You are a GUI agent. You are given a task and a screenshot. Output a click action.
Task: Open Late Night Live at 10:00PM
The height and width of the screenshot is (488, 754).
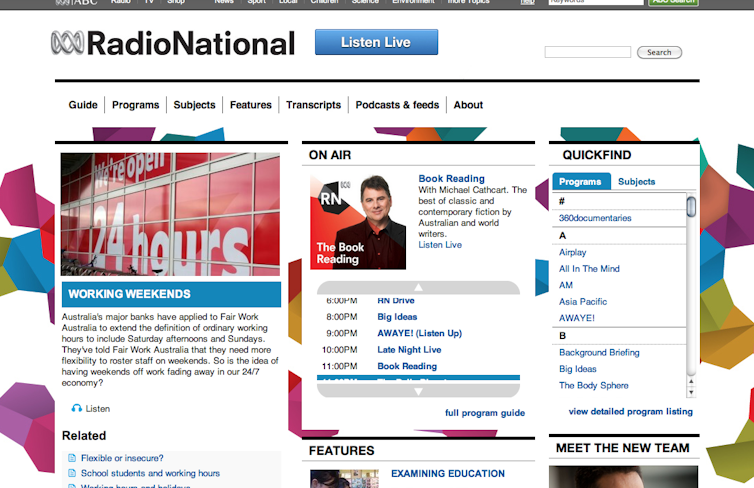(409, 350)
